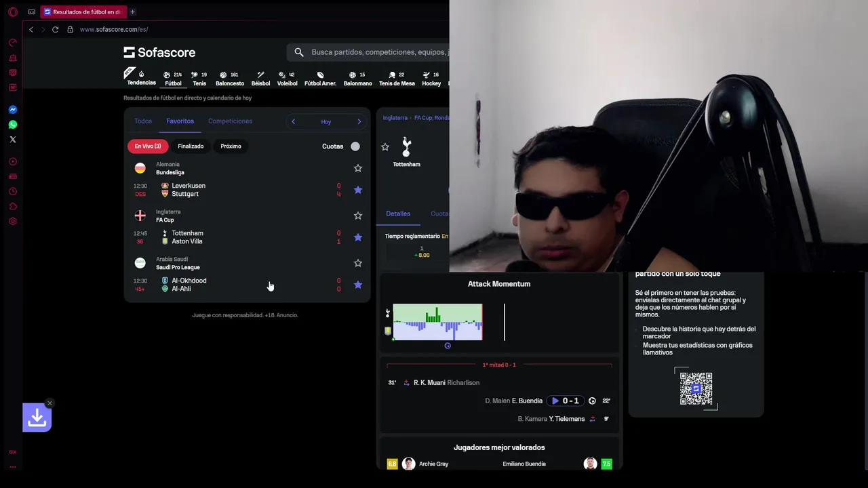Open the Tottenham team crest

tap(407, 146)
